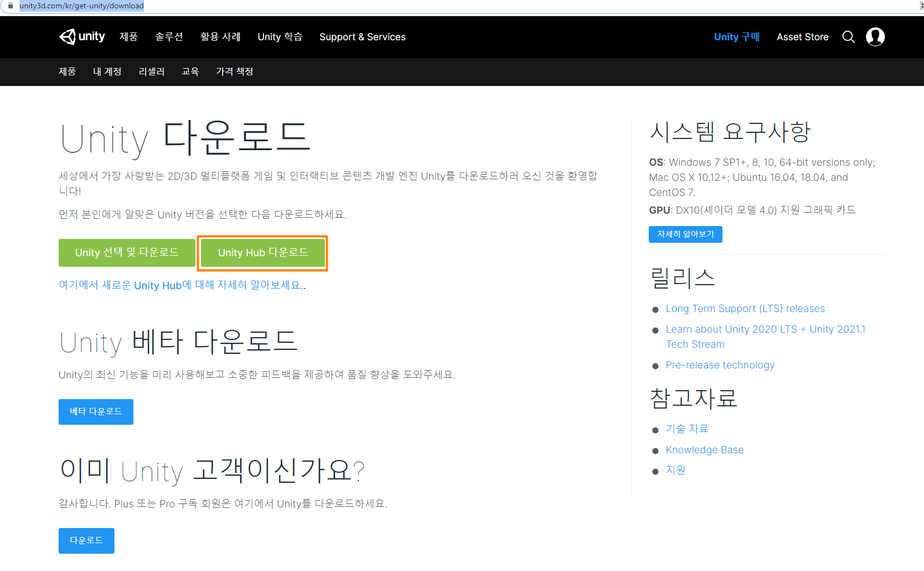Select 제품 in the sub-navigation bar
924x571 pixels.
click(67, 71)
